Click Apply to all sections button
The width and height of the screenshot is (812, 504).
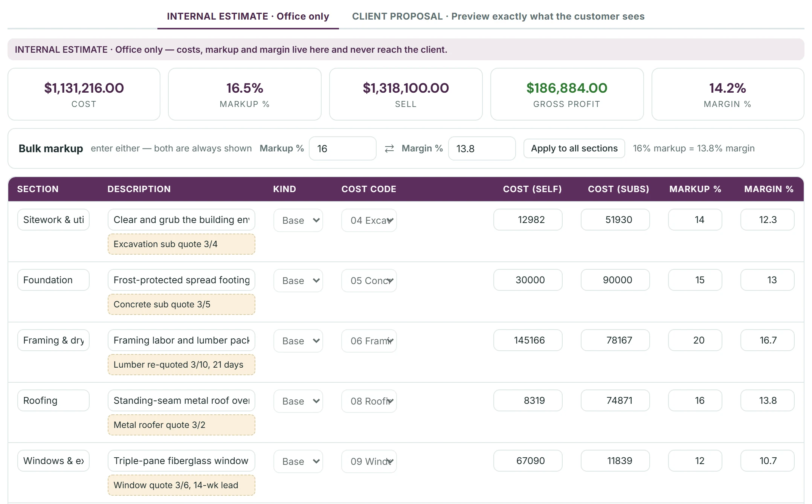click(574, 148)
